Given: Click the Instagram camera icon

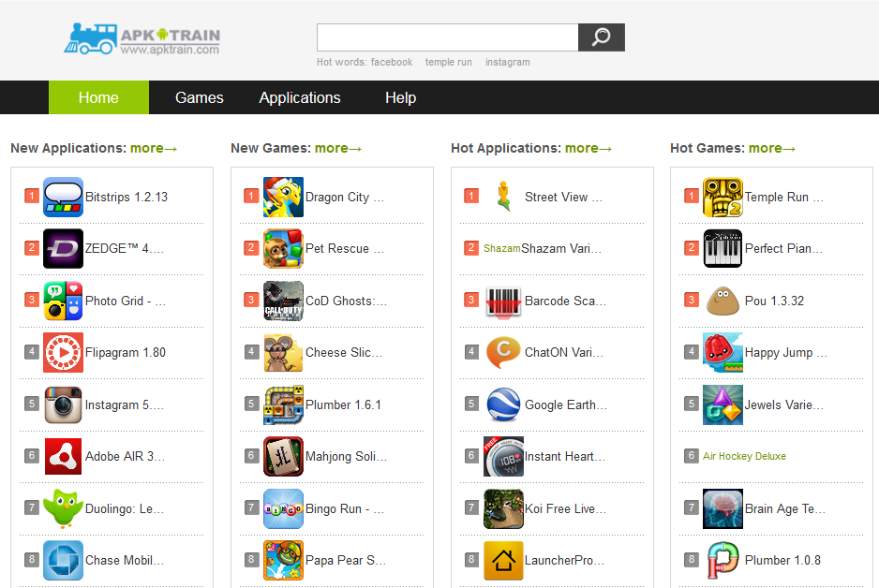Looking at the screenshot, I should [x=64, y=404].
